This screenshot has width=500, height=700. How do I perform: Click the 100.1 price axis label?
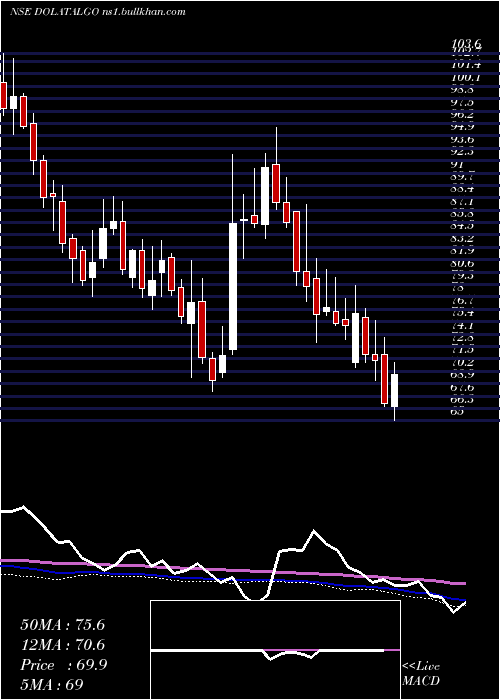467,78
